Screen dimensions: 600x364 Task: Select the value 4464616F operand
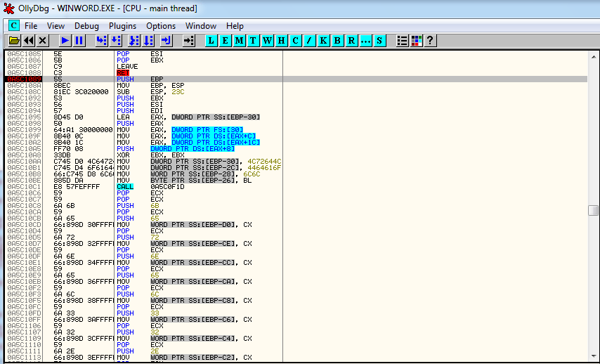(x=264, y=168)
